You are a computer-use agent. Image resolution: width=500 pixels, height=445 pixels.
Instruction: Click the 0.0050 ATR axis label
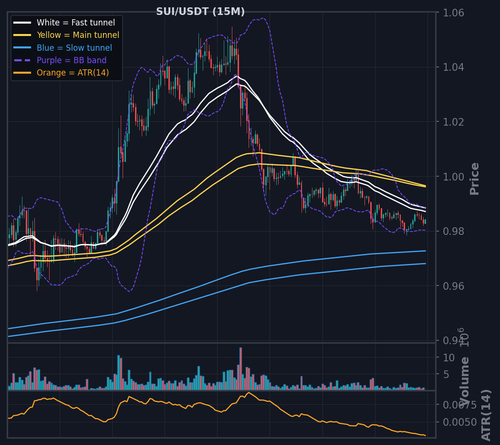460,422
